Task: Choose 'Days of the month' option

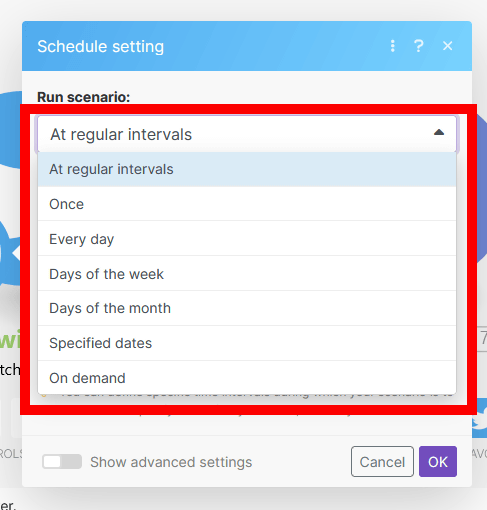Action: tap(247, 308)
